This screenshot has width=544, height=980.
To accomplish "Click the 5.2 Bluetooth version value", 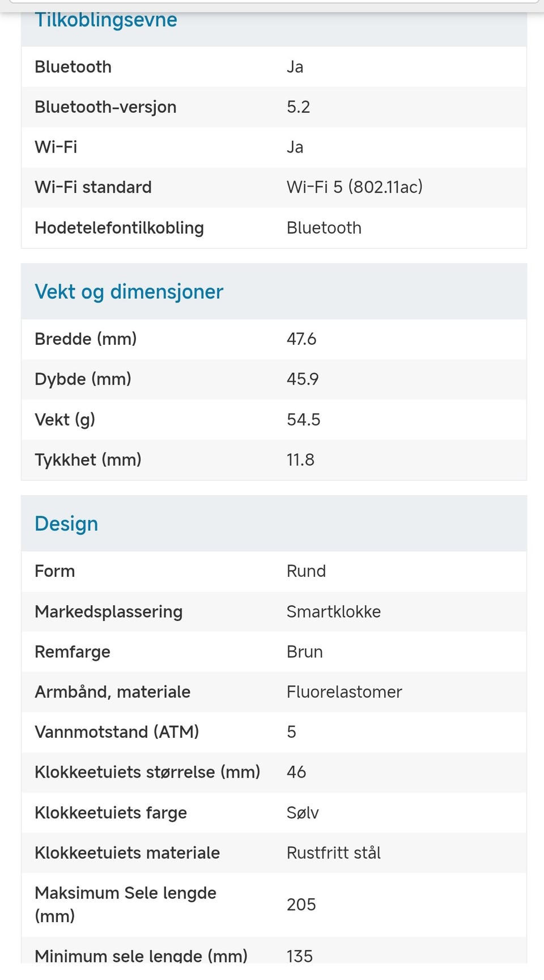I will click(298, 107).
